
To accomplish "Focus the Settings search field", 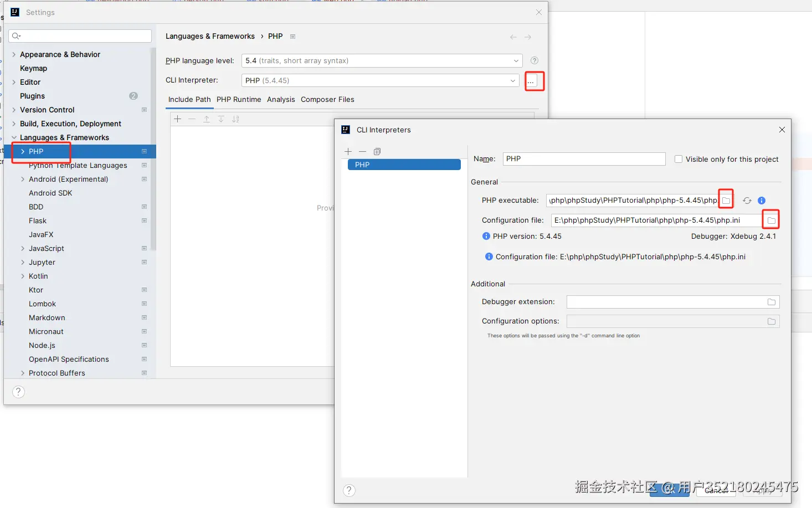I will (x=80, y=36).
